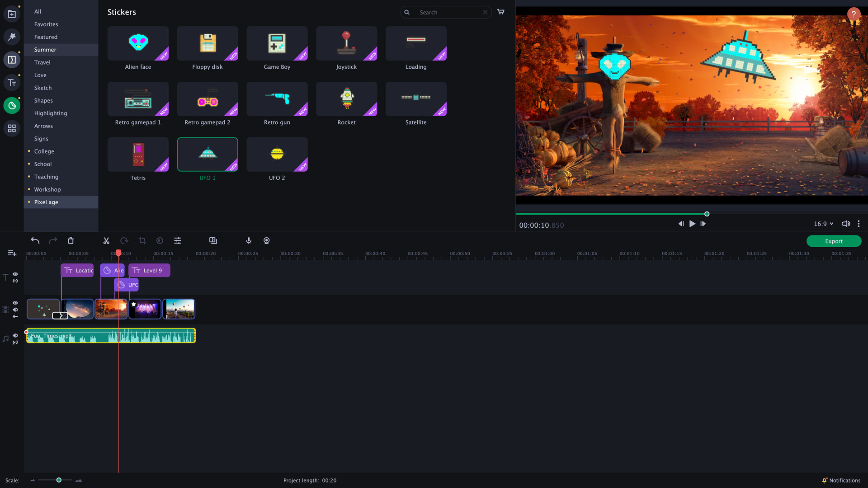Start voice recording with the microphone icon

(248, 241)
